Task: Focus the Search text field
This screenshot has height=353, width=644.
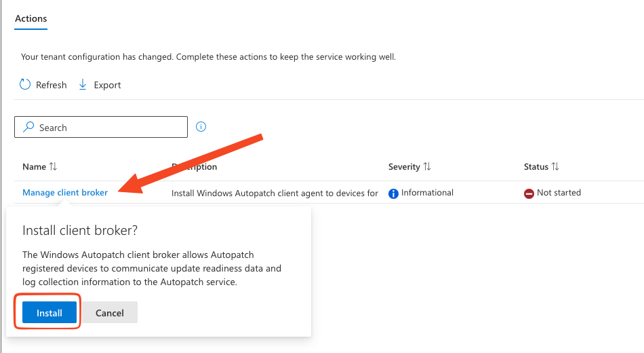Action: point(108,128)
